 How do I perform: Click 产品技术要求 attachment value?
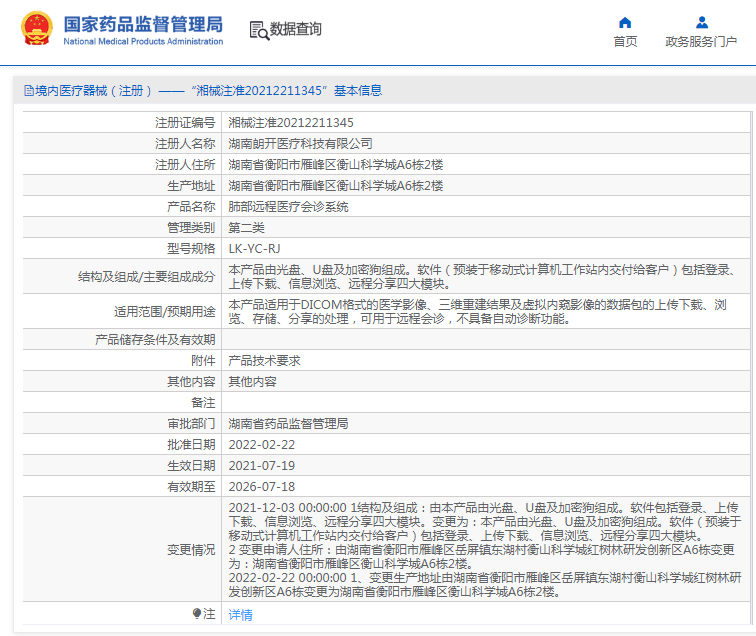pos(264,361)
